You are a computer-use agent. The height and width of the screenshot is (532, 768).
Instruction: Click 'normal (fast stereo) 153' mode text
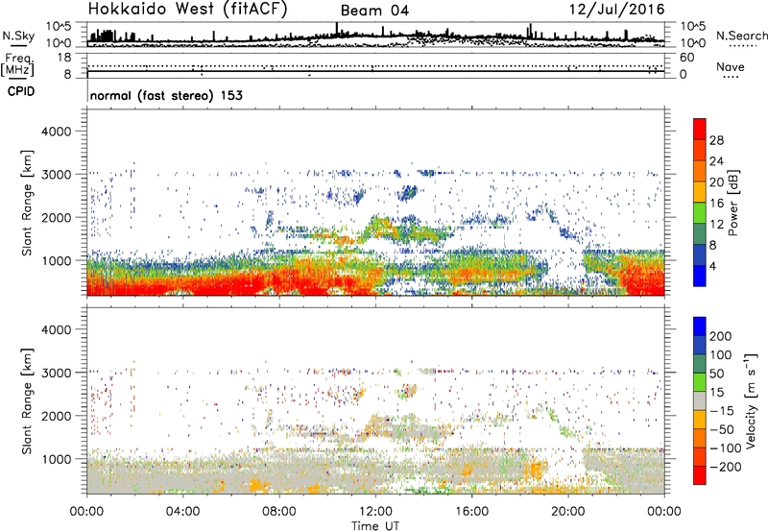pyautogui.click(x=166, y=95)
